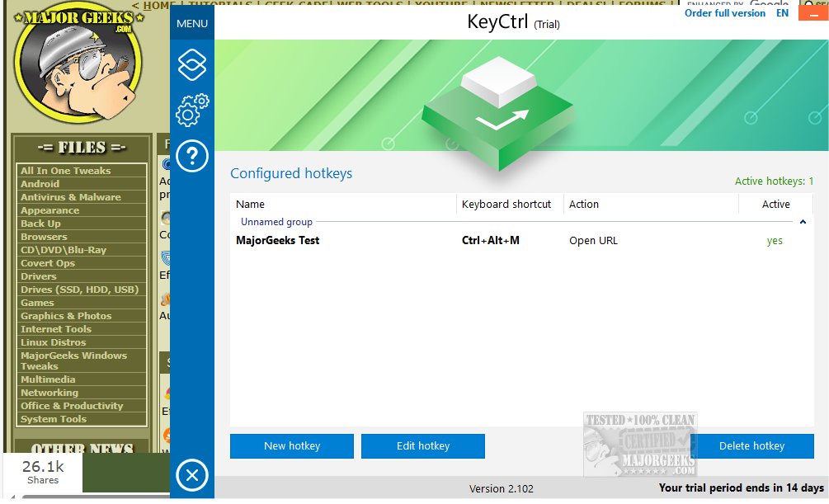829x504 pixels.
Task: Click the MajorGeeks logo on the website
Action: click(78, 64)
